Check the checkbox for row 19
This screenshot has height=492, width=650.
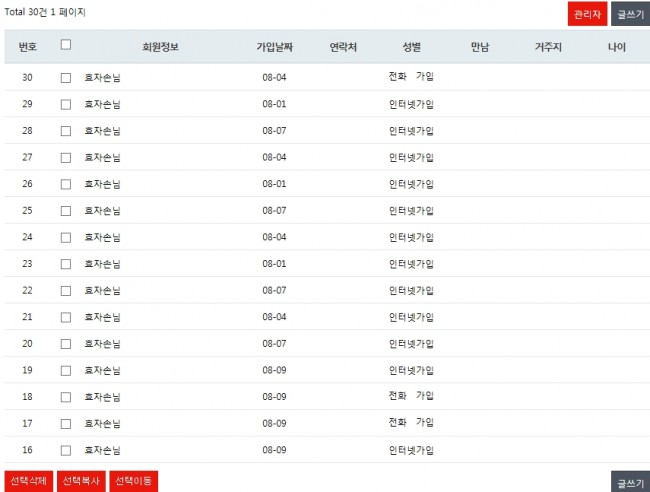66,371
